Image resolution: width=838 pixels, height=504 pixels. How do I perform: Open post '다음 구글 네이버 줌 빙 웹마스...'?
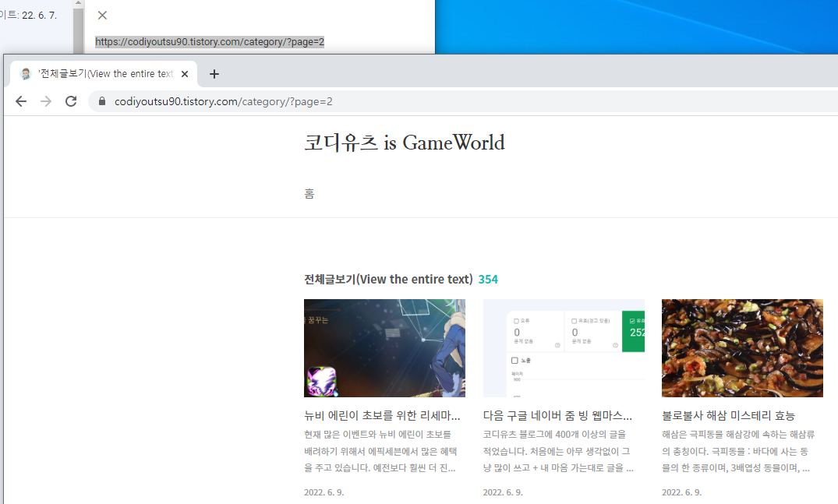point(557,415)
